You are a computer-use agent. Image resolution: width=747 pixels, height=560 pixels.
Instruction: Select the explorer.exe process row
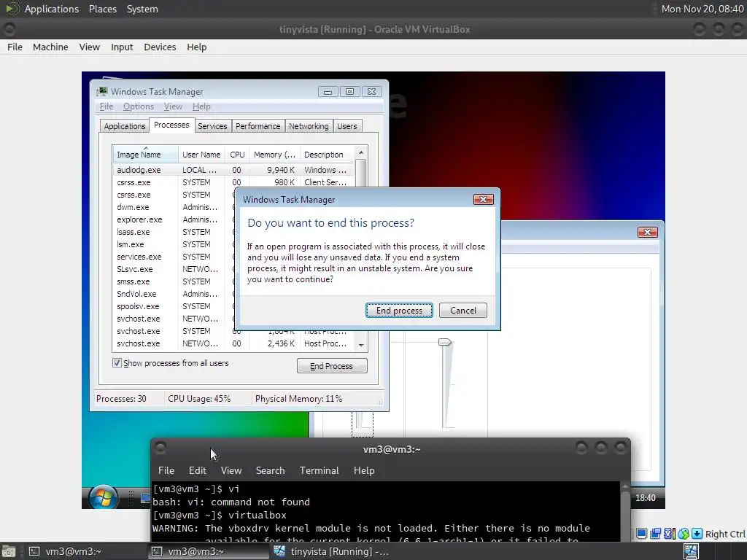173,219
